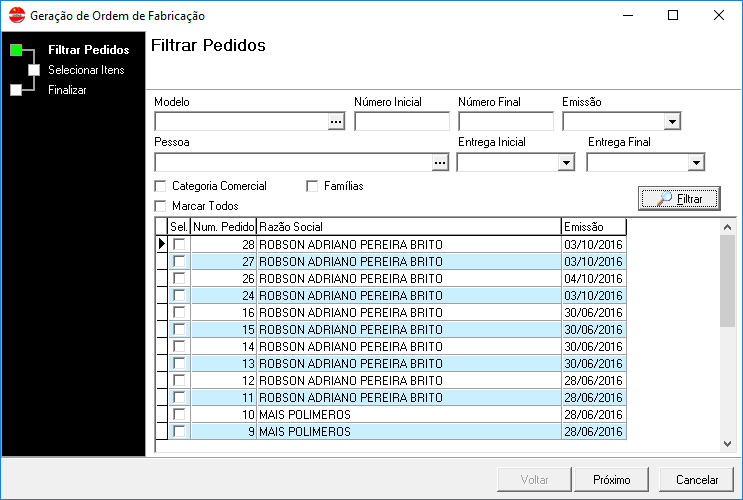Click the scroll up arrow of the order list

[x=727, y=227]
